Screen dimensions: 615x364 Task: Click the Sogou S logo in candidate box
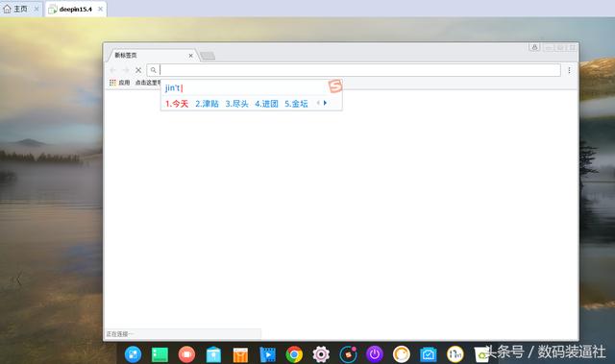pyautogui.click(x=335, y=85)
